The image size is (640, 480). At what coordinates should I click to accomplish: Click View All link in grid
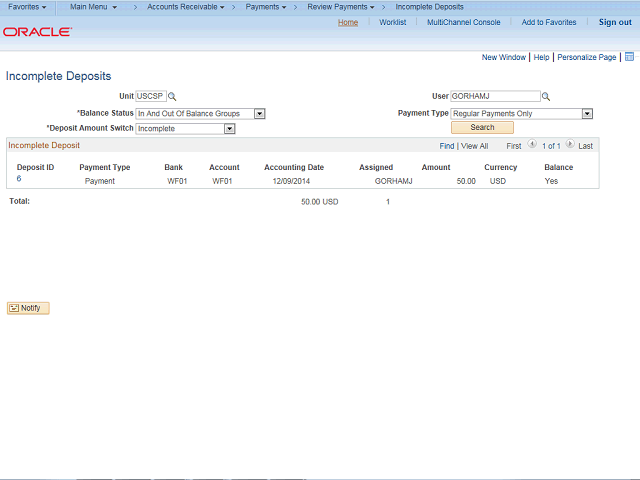tap(474, 146)
